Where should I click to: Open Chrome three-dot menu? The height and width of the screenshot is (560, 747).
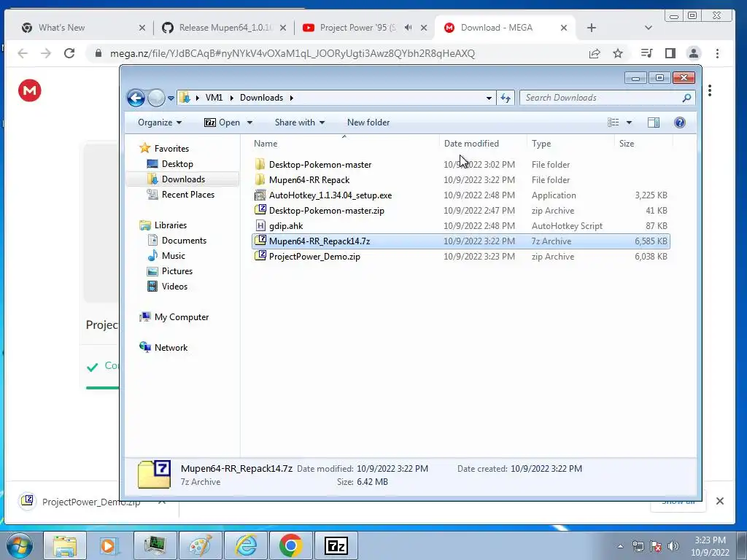[x=718, y=53]
